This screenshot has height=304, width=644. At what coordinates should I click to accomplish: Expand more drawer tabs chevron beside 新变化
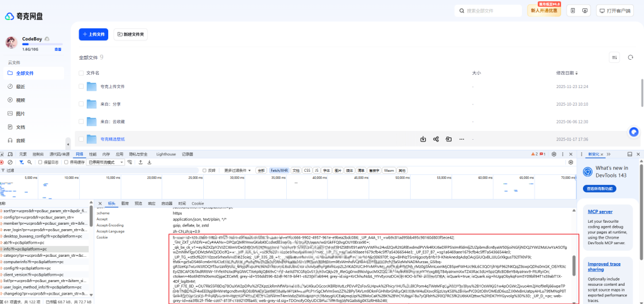pyautogui.click(x=608, y=154)
